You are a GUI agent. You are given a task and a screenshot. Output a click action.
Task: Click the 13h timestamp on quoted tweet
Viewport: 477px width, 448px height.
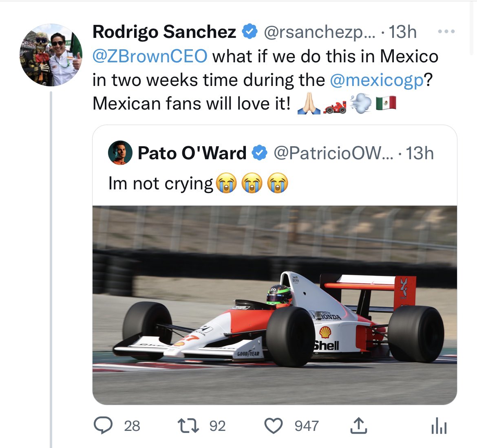pos(420,153)
